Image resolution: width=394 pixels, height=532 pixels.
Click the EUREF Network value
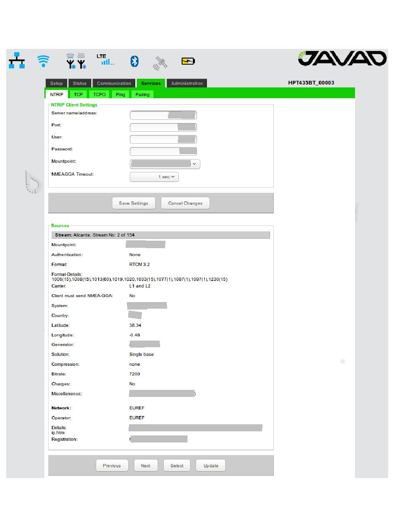point(137,408)
